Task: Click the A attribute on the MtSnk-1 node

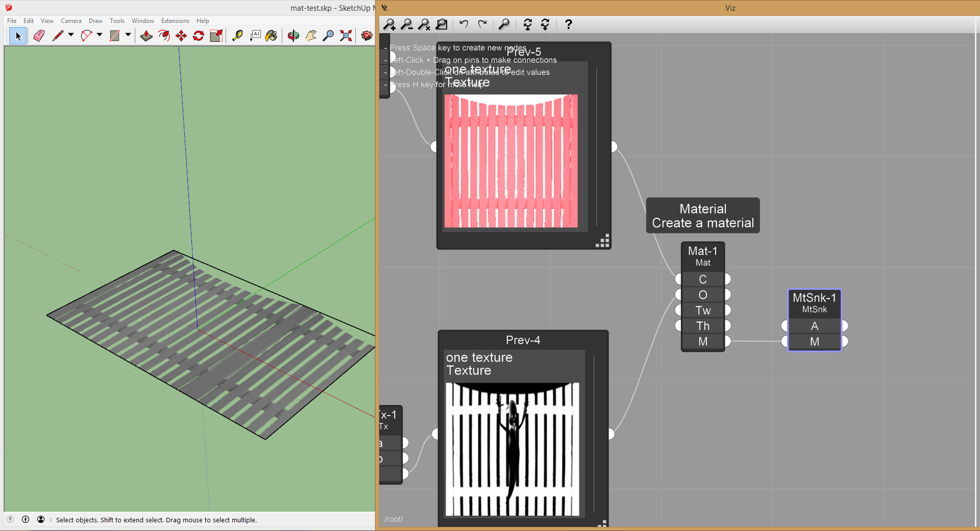Action: (x=814, y=326)
